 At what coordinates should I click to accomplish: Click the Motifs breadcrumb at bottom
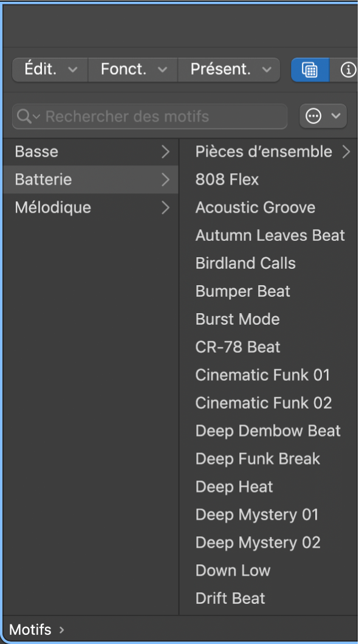point(30,629)
